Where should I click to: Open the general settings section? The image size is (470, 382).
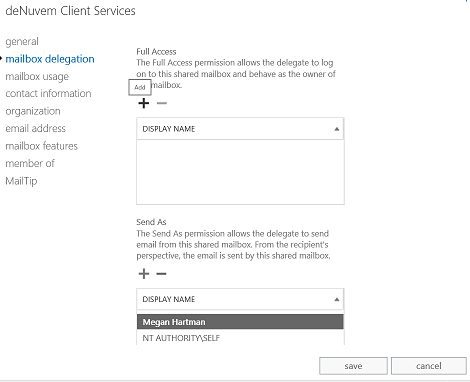tap(22, 42)
